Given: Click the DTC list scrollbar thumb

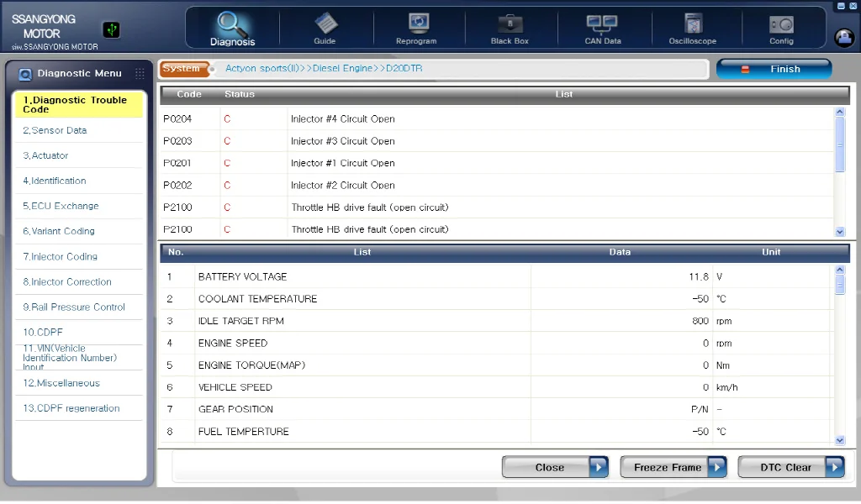Looking at the screenshot, I should [840, 144].
